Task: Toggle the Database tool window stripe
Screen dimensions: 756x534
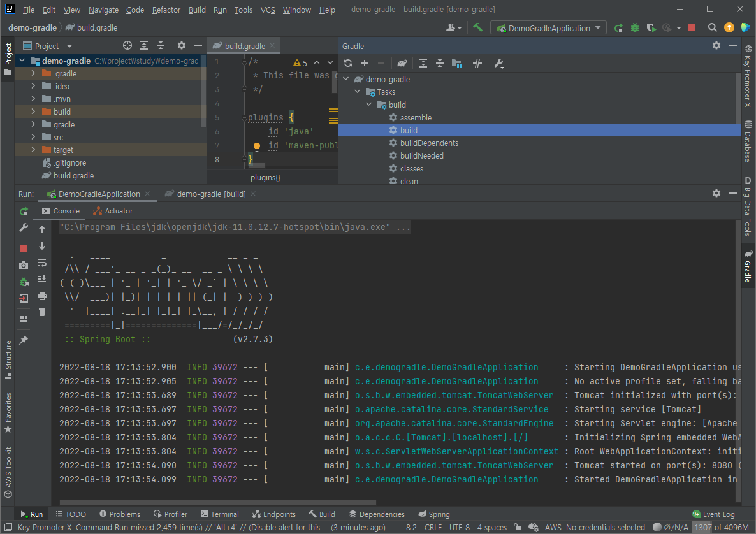Action: point(748,141)
